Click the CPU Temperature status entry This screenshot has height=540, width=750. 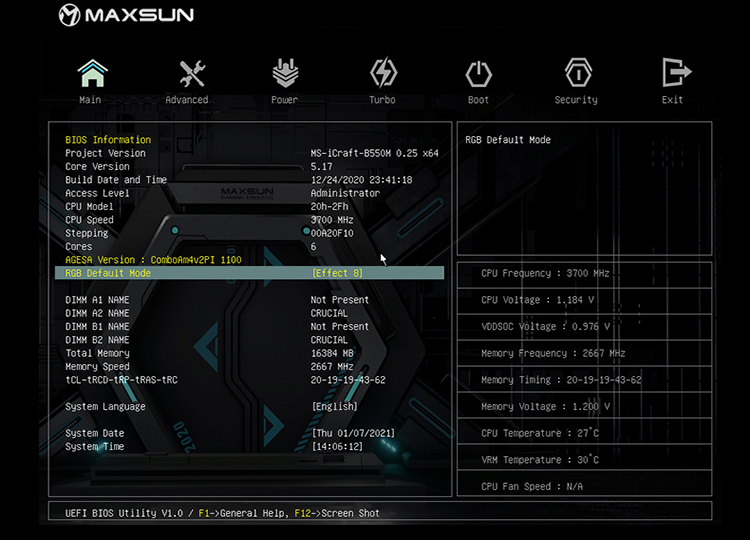pyautogui.click(x=540, y=433)
